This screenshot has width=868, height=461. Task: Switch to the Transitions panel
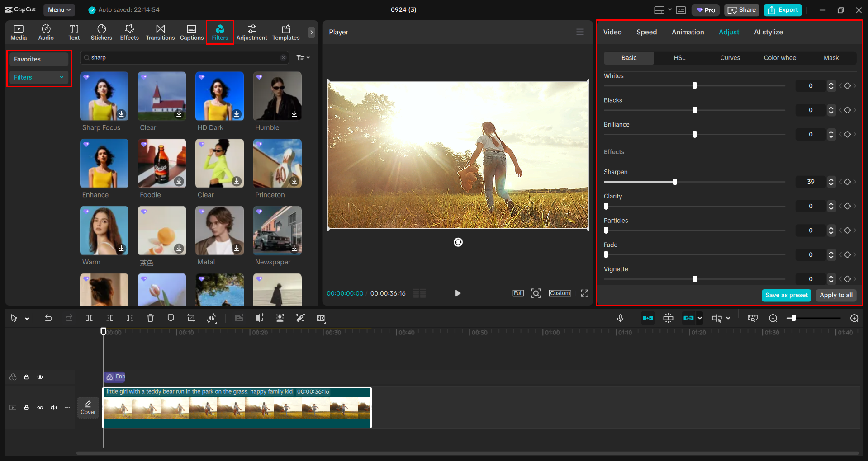[x=160, y=32]
